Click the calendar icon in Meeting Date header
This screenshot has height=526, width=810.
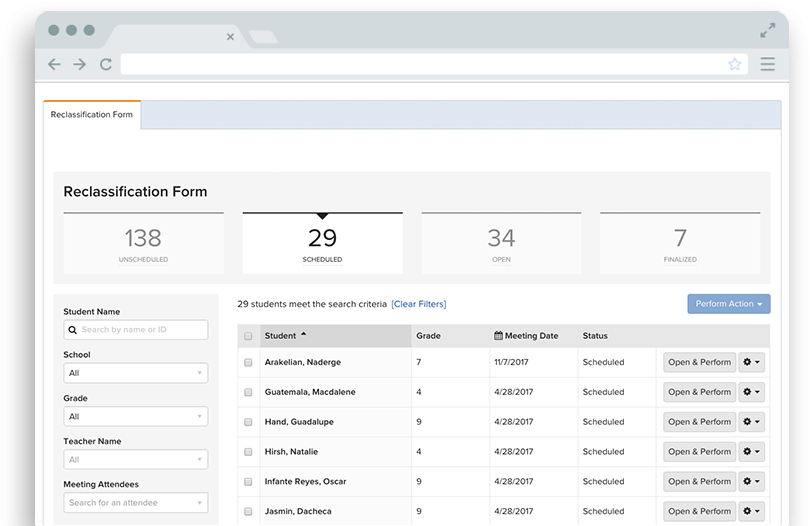click(x=498, y=335)
